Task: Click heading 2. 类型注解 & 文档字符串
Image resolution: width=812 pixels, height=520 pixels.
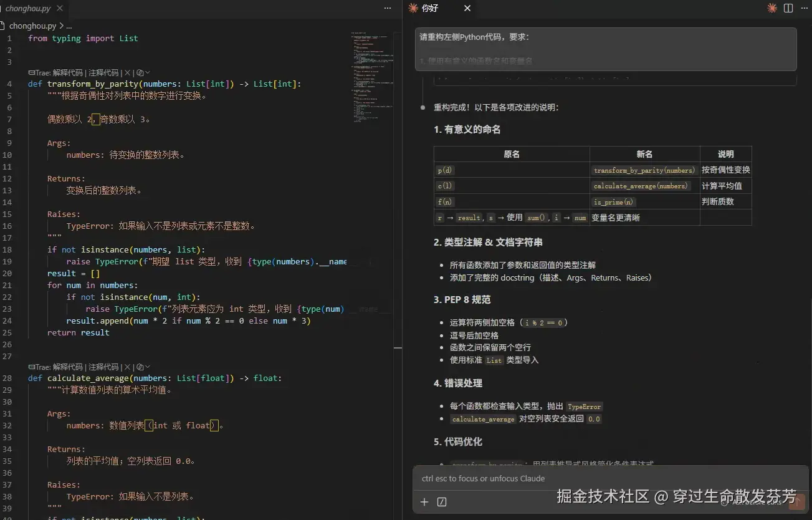Action: coord(488,242)
